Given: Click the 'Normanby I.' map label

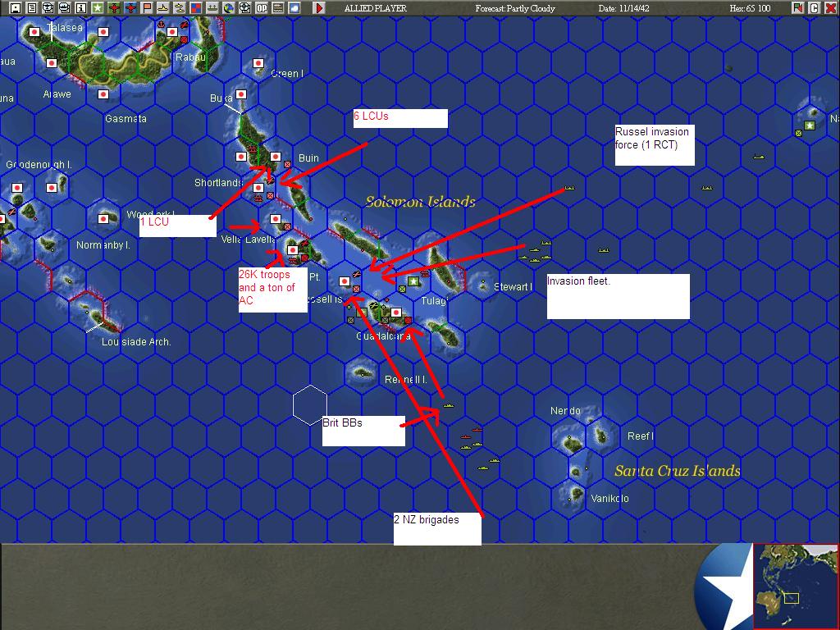Looking at the screenshot, I should [x=103, y=245].
